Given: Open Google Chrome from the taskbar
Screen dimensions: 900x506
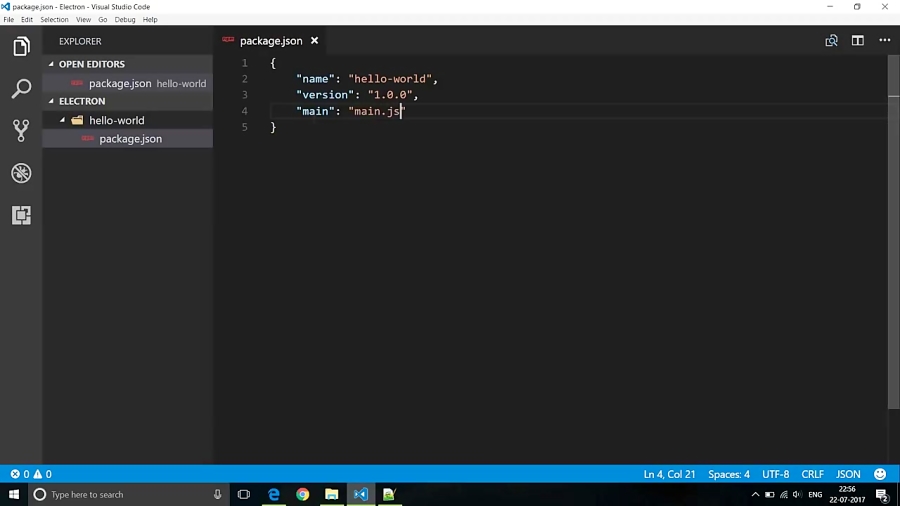Looking at the screenshot, I should pos(302,494).
